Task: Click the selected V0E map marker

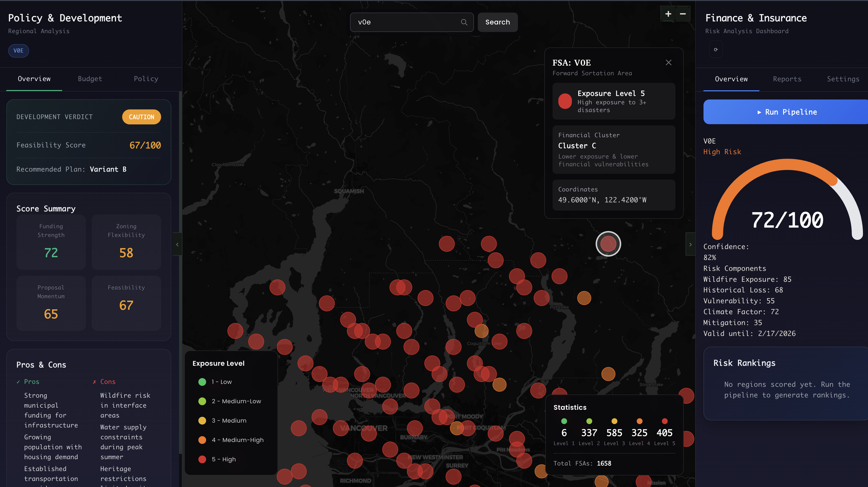Action: coord(608,244)
